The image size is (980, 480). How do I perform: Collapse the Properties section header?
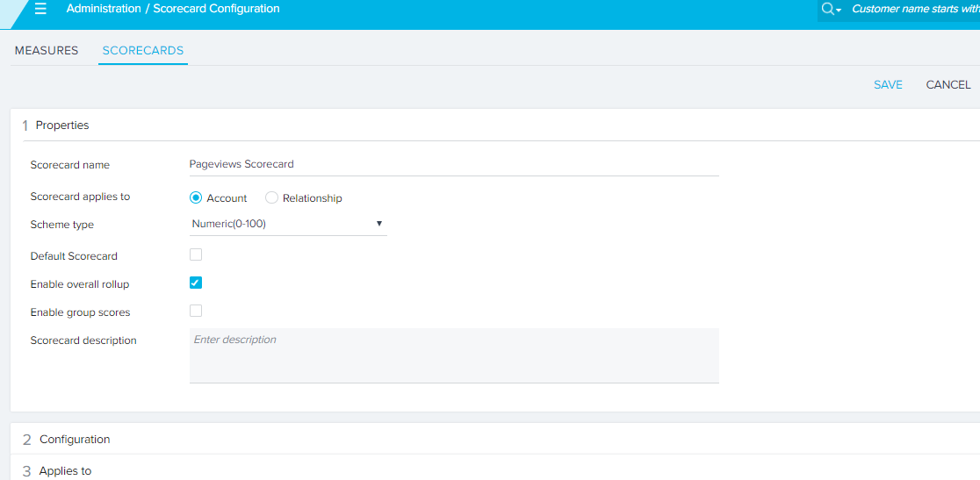coord(495,125)
